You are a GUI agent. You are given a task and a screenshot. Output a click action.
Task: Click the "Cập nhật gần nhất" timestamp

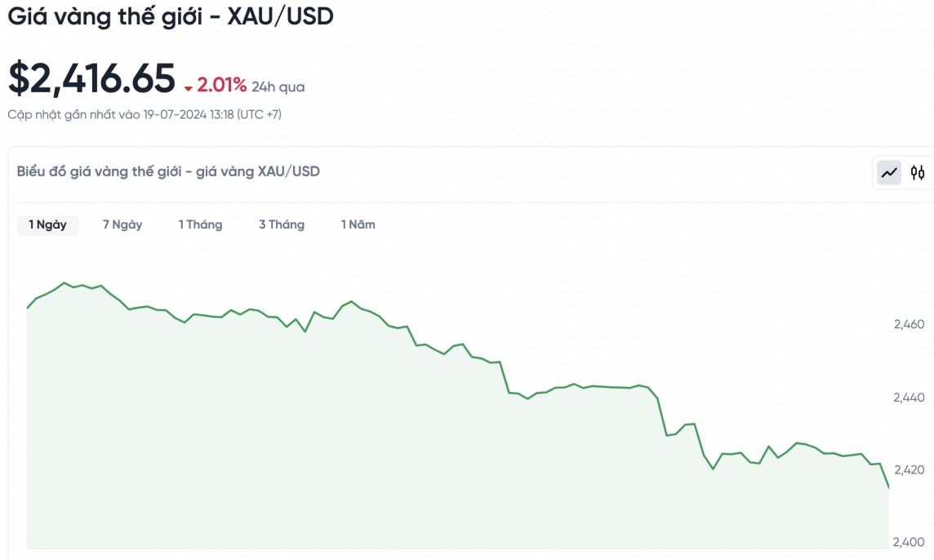(145, 114)
